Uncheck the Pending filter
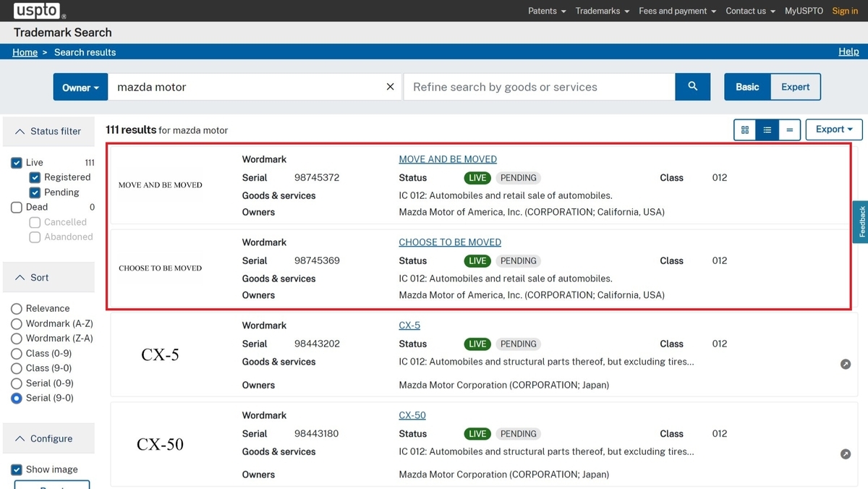 35,192
